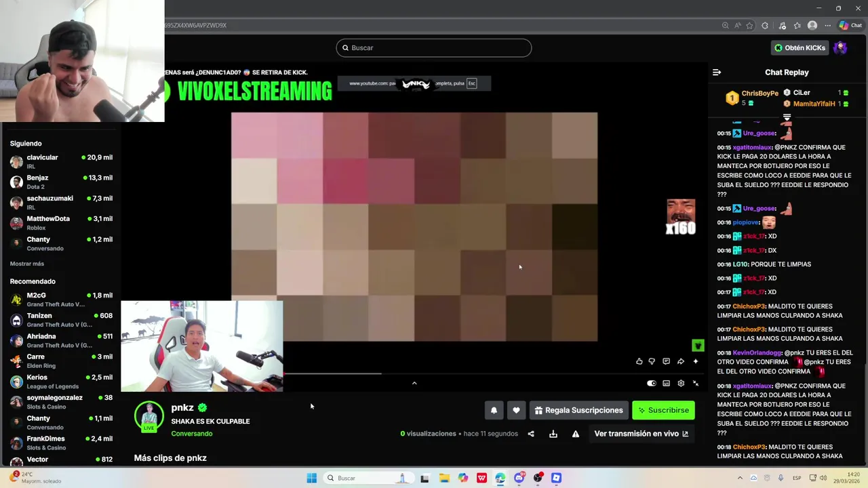
Task: Open browser extensions icon
Action: tap(765, 26)
